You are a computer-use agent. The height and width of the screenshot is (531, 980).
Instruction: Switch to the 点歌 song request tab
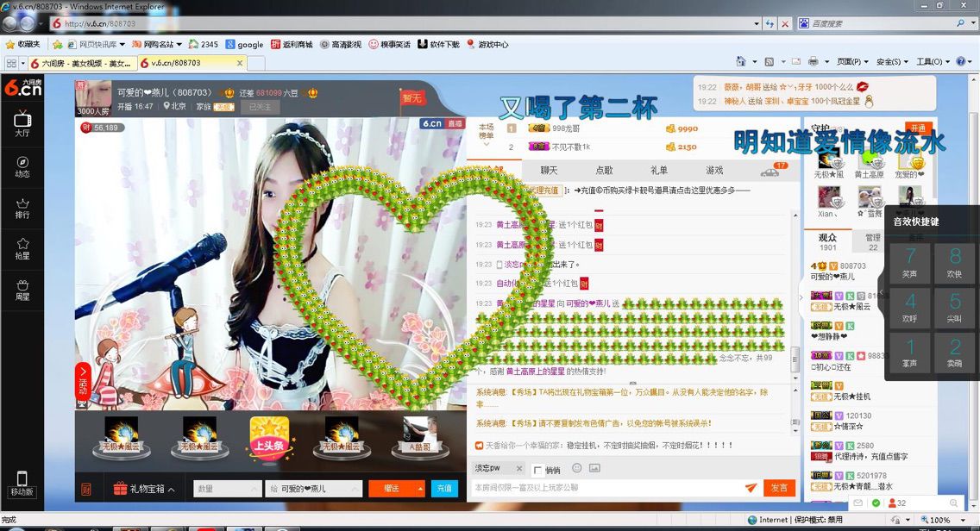604,170
